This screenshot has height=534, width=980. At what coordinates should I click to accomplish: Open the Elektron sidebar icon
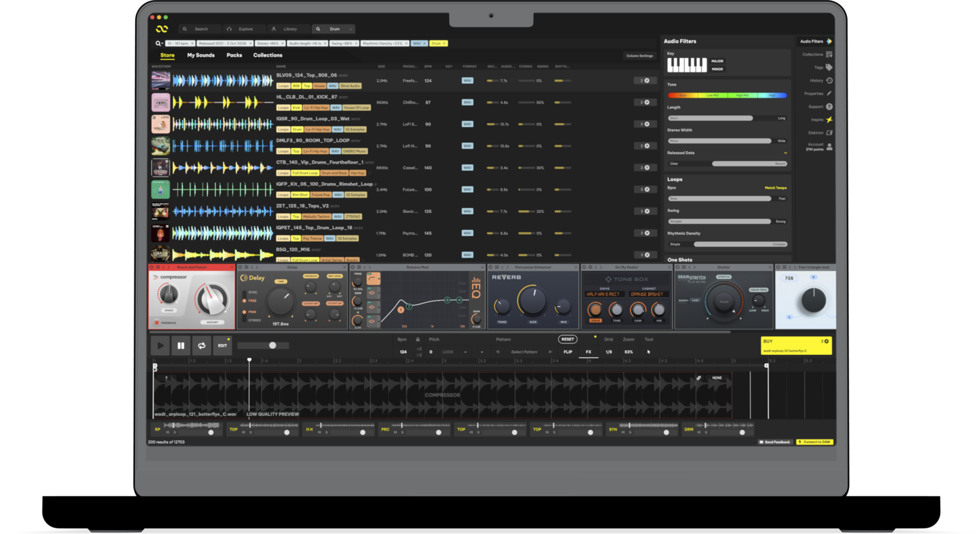(x=829, y=132)
